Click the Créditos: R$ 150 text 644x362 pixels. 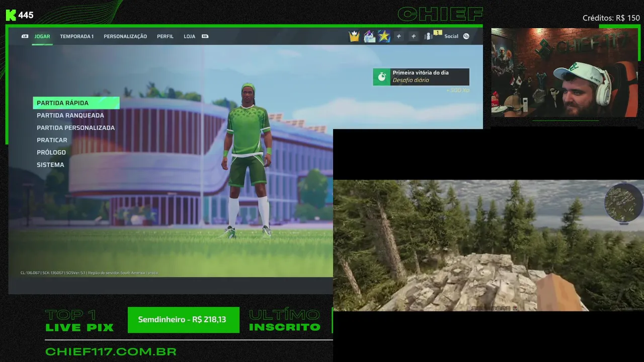[611, 18]
